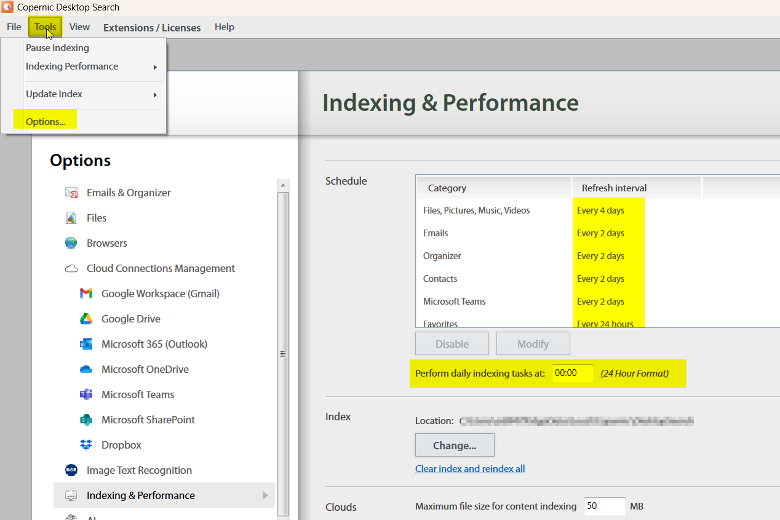Select the Organizer schedule row
780x520 pixels.
[x=597, y=256]
